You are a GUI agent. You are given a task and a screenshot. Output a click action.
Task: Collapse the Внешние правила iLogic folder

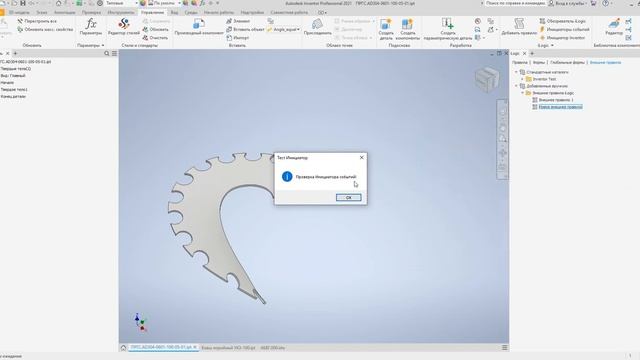(522, 93)
